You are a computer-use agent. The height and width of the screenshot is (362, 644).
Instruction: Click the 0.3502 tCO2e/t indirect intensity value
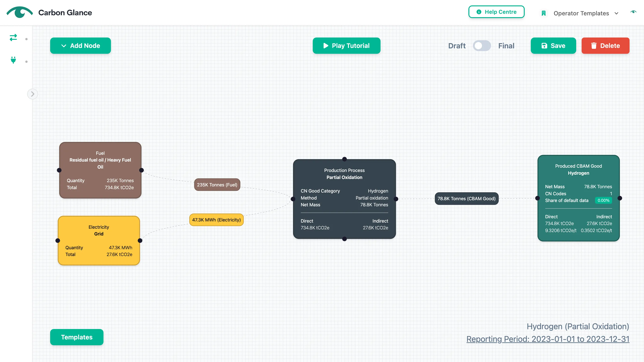click(x=596, y=230)
